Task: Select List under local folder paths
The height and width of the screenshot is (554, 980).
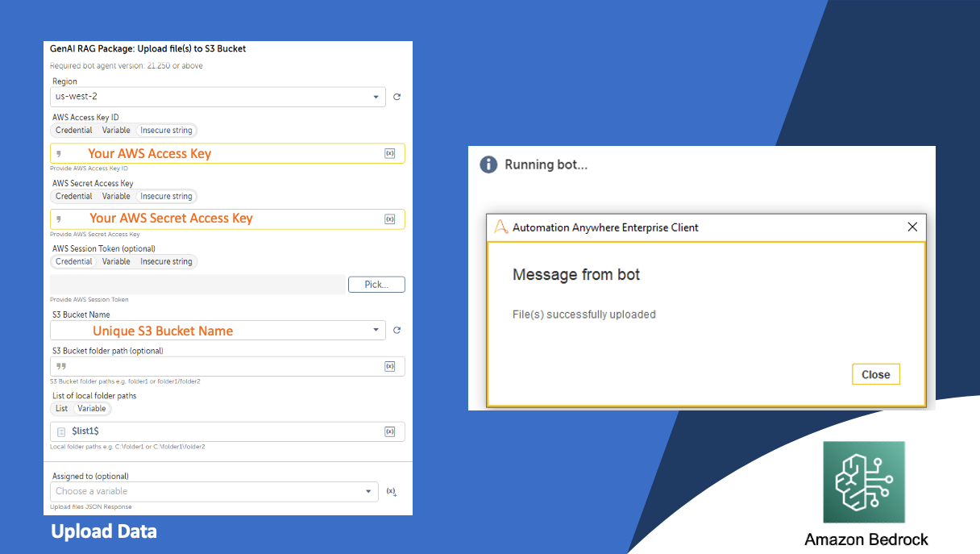Action: 62,409
